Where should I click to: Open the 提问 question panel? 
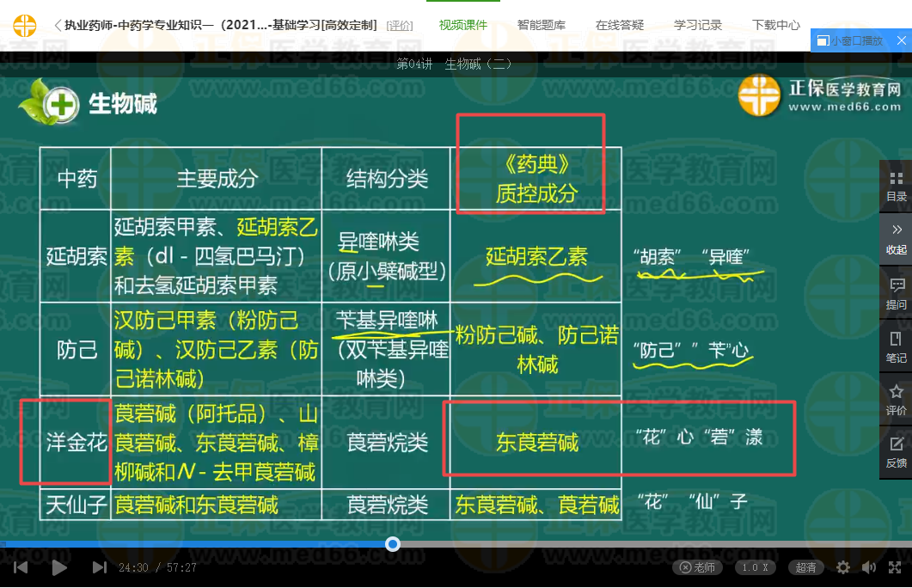pyautogui.click(x=896, y=293)
